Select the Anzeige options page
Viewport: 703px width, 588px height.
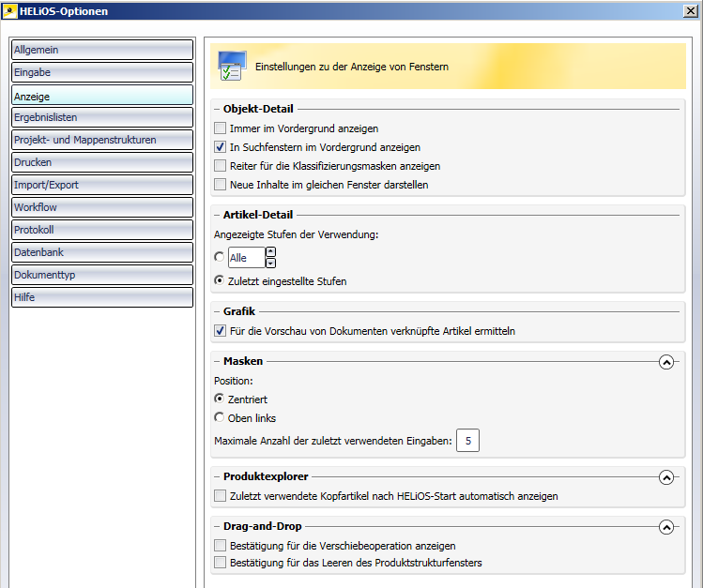coord(102,96)
